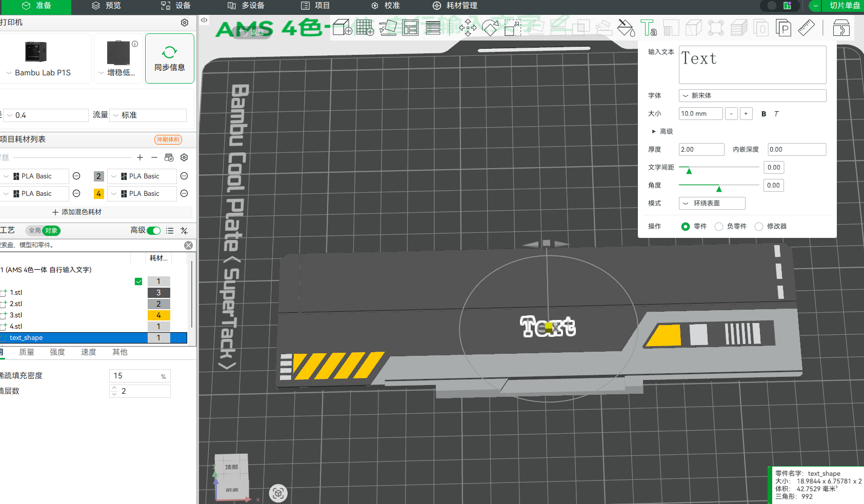
Task: Open the 模式 环绕表面 dropdown
Action: [x=712, y=203]
